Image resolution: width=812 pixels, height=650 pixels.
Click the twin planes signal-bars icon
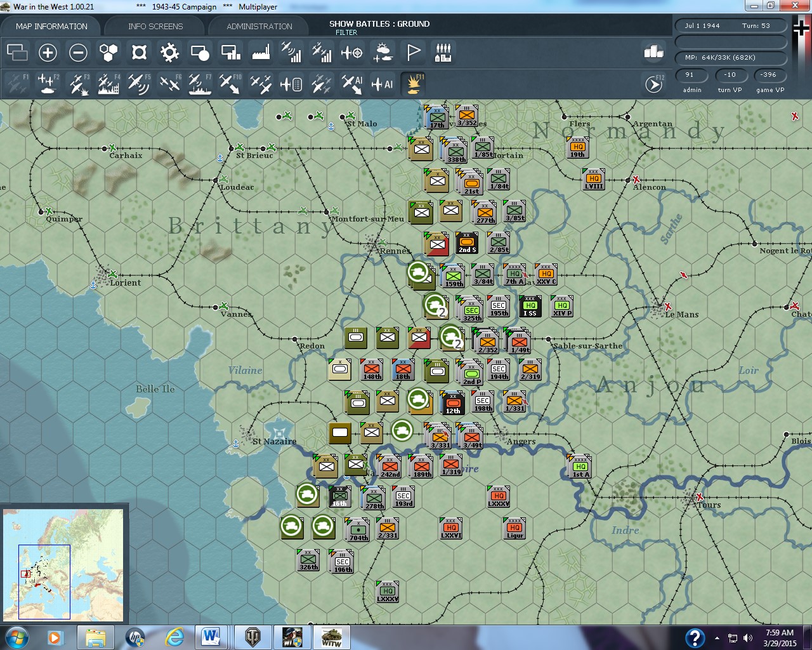pyautogui.click(x=322, y=53)
